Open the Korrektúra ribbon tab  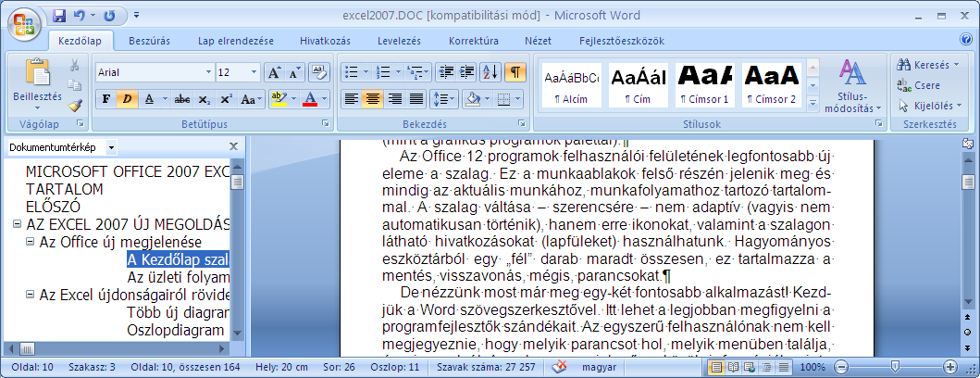474,42
